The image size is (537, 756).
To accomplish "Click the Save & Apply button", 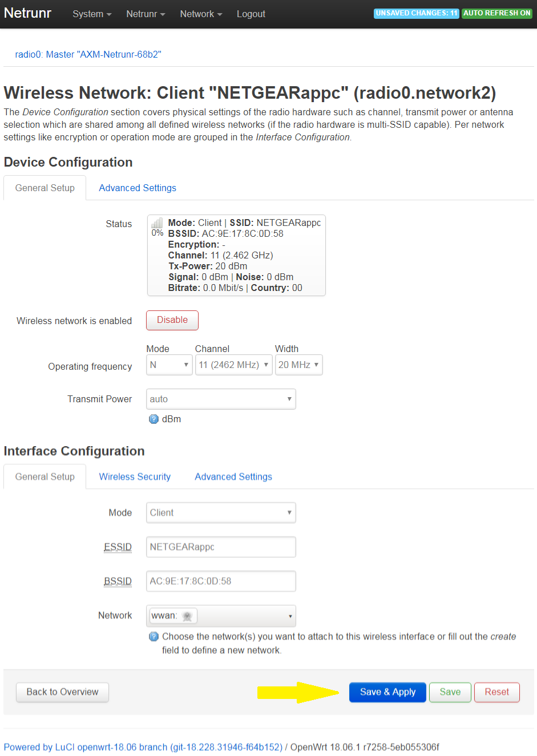I will [387, 692].
